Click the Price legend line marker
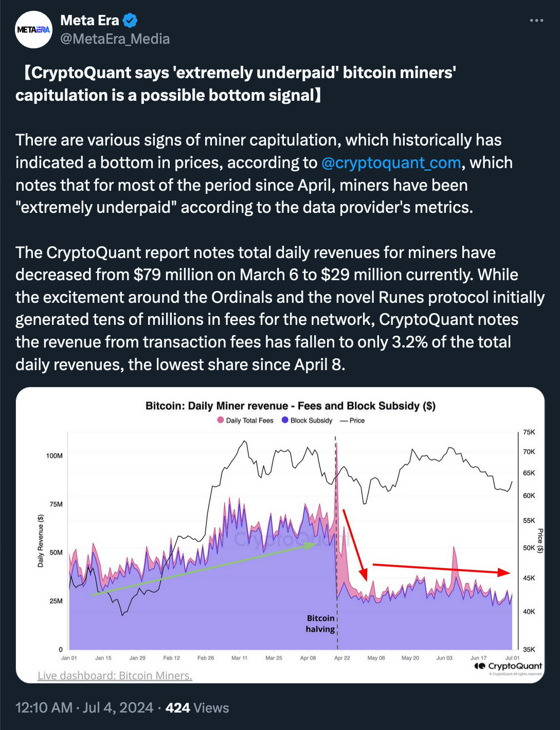The height and width of the screenshot is (730, 560). (x=344, y=421)
